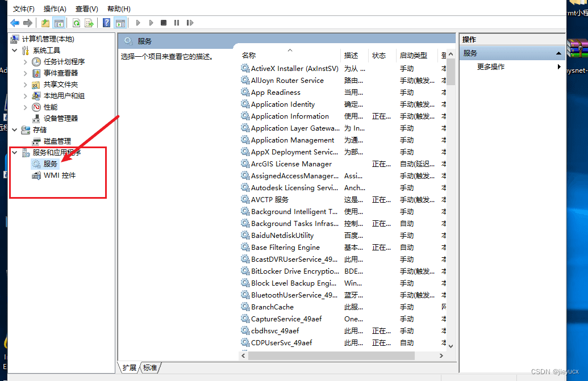Sort services by 启动类型 column header
This screenshot has width=588, height=381.
click(413, 56)
